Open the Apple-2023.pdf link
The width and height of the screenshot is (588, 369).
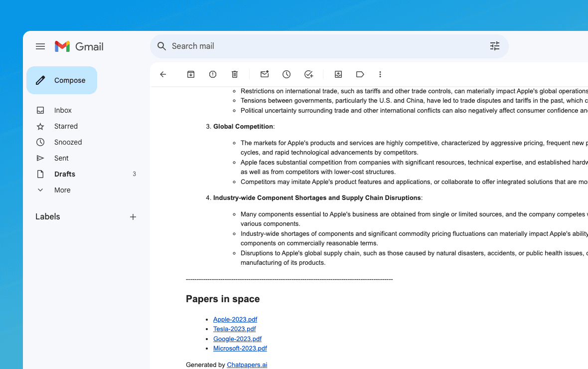[235, 320]
